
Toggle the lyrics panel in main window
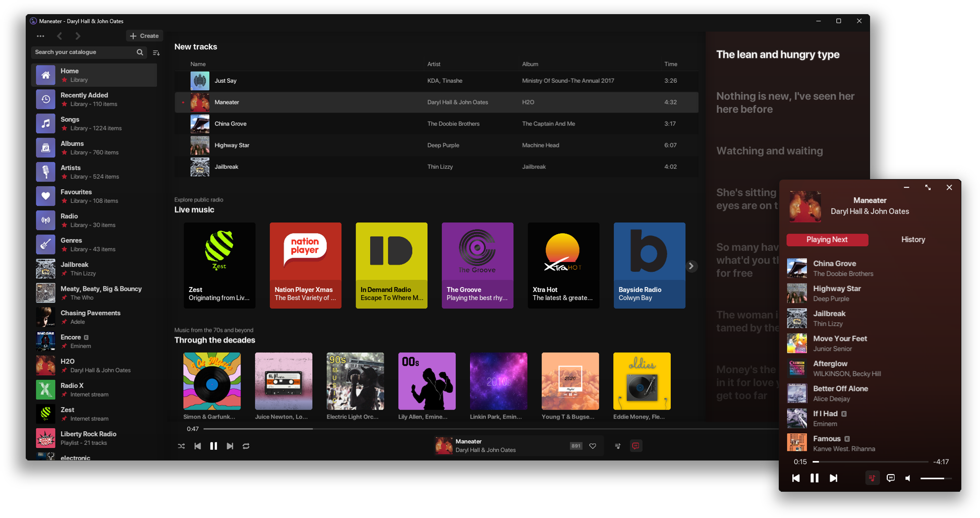(636, 446)
